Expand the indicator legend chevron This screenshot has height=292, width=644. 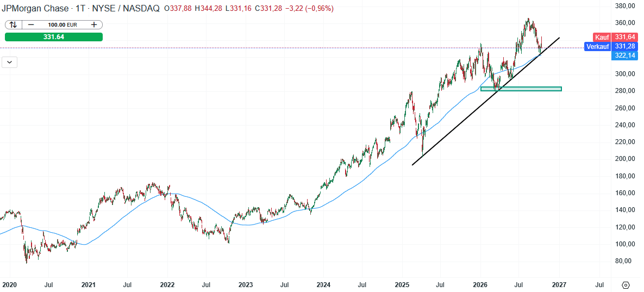pos(9,63)
